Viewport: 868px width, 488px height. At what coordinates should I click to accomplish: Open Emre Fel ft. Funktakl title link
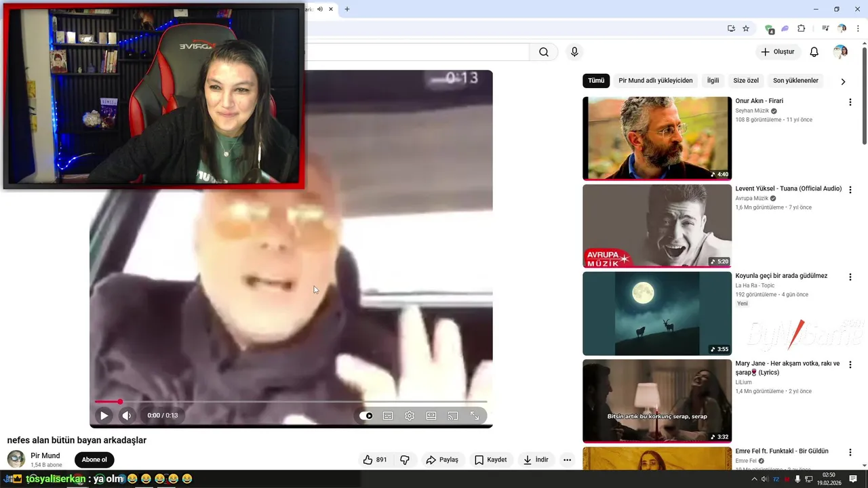pyautogui.click(x=782, y=451)
